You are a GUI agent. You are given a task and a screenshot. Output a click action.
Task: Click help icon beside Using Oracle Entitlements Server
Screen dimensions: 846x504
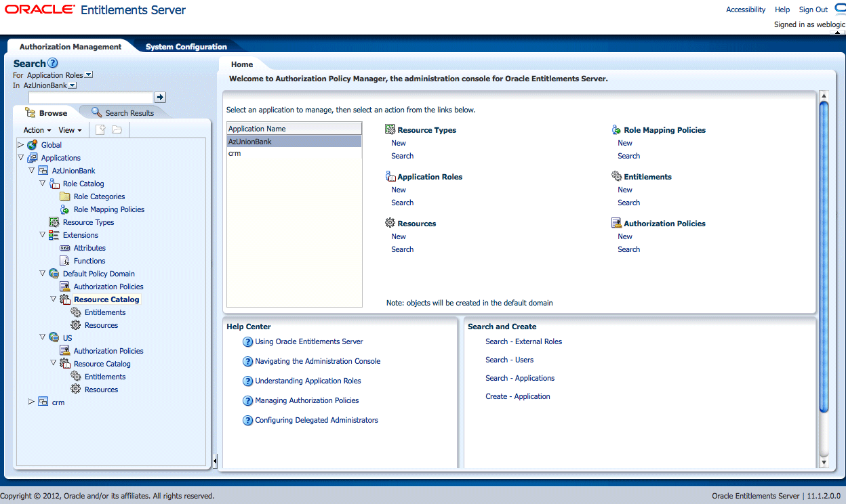click(x=247, y=342)
